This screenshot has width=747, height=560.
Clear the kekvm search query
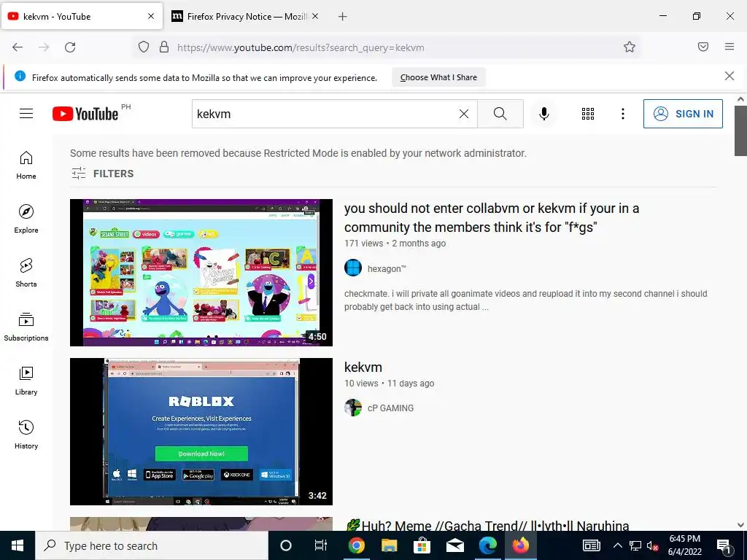point(463,114)
